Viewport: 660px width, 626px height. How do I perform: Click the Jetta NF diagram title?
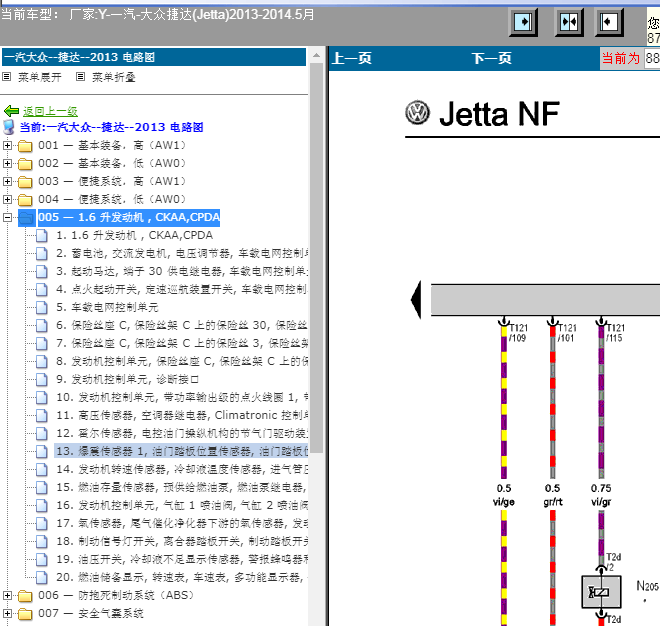coord(499,114)
